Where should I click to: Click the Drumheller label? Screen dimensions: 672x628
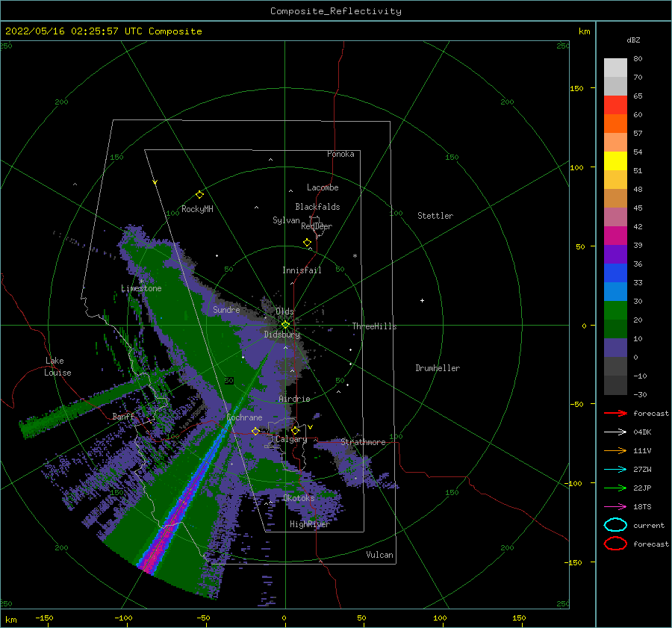coord(438,368)
